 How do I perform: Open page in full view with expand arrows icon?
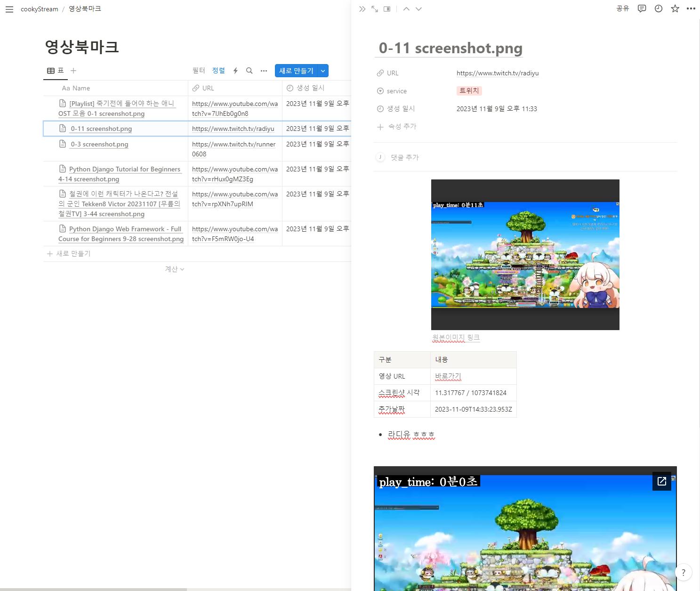tap(375, 9)
